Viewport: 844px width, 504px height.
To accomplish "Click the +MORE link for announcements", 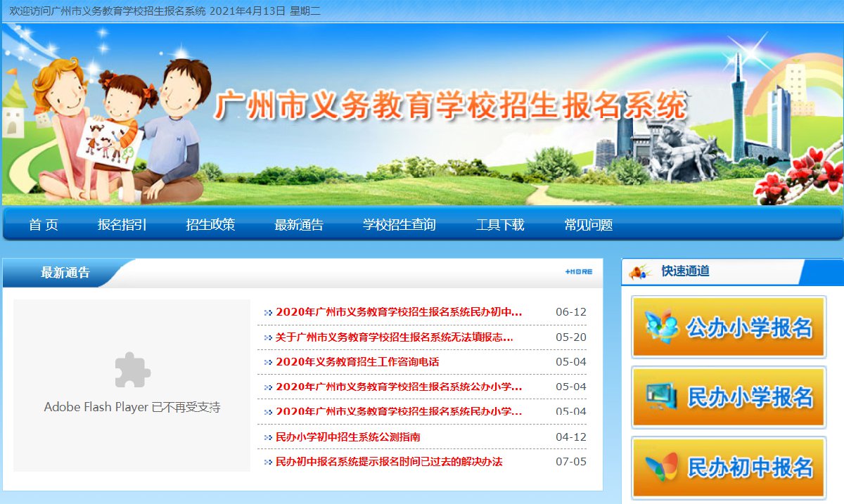I will coord(579,271).
